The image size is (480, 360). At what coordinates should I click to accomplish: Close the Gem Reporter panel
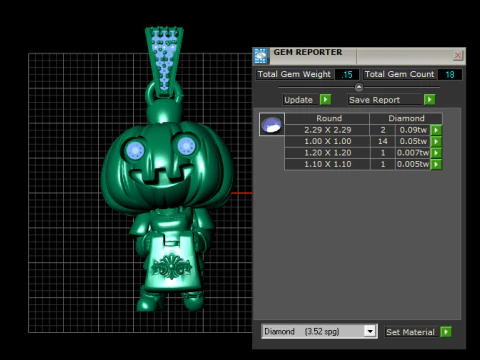pos(458,55)
